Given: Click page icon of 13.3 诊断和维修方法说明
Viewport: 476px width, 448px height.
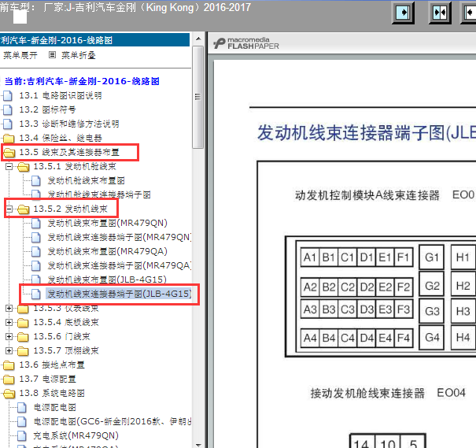Looking at the screenshot, I should [x=8, y=124].
